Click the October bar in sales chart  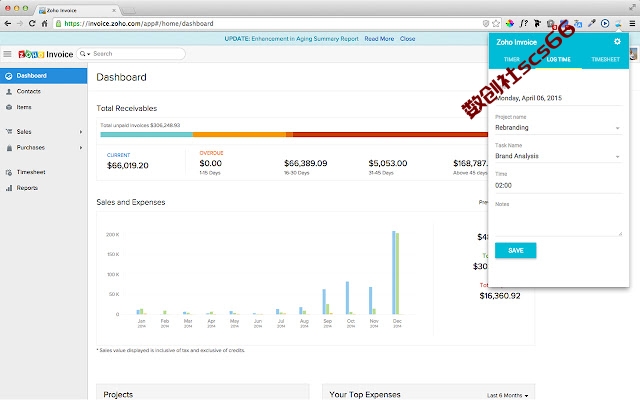(347, 298)
